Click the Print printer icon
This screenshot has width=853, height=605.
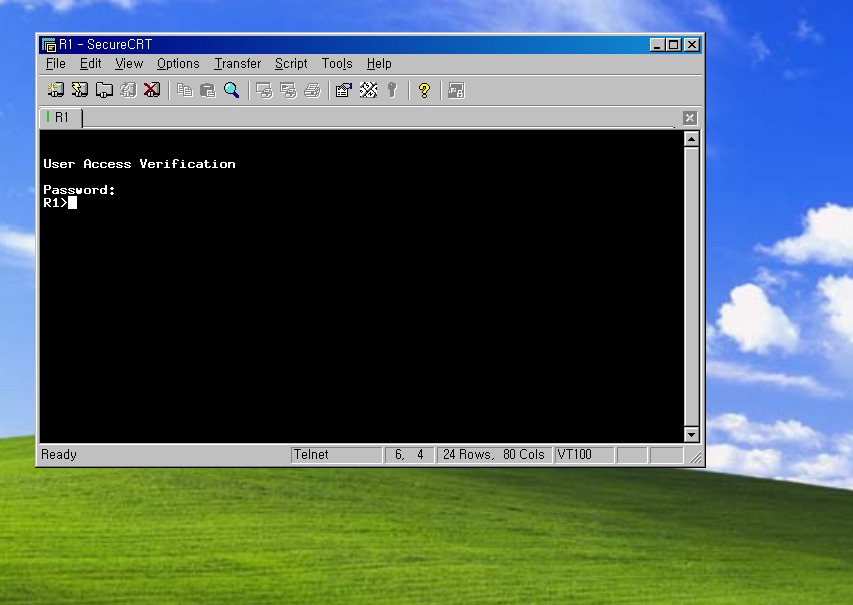point(312,90)
